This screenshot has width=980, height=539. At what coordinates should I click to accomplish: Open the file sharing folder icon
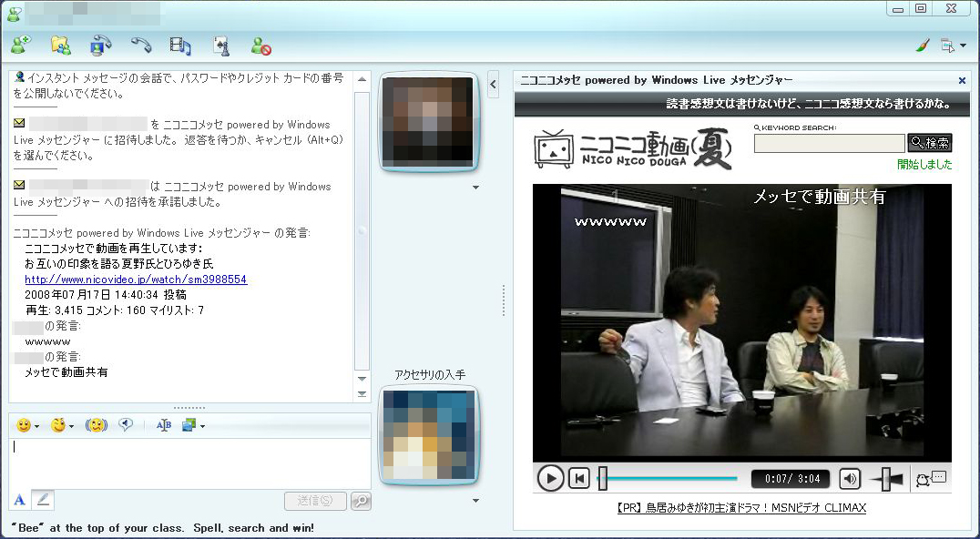point(60,46)
